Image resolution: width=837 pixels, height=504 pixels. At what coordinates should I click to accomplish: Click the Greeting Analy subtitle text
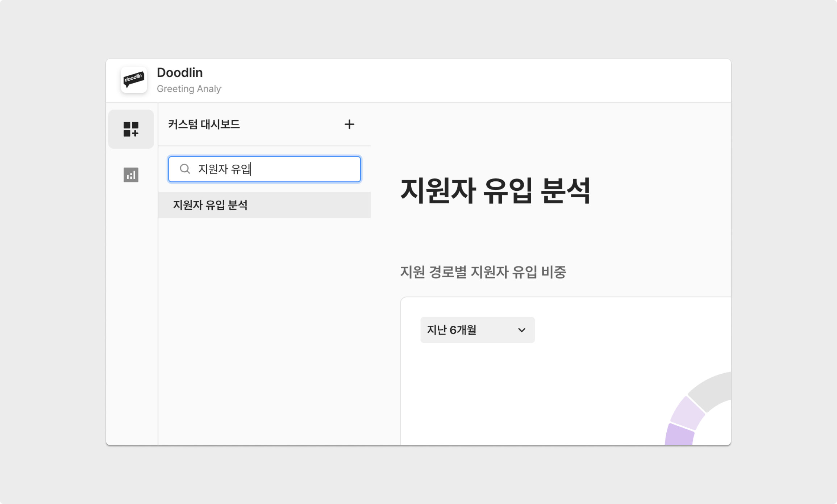(189, 89)
